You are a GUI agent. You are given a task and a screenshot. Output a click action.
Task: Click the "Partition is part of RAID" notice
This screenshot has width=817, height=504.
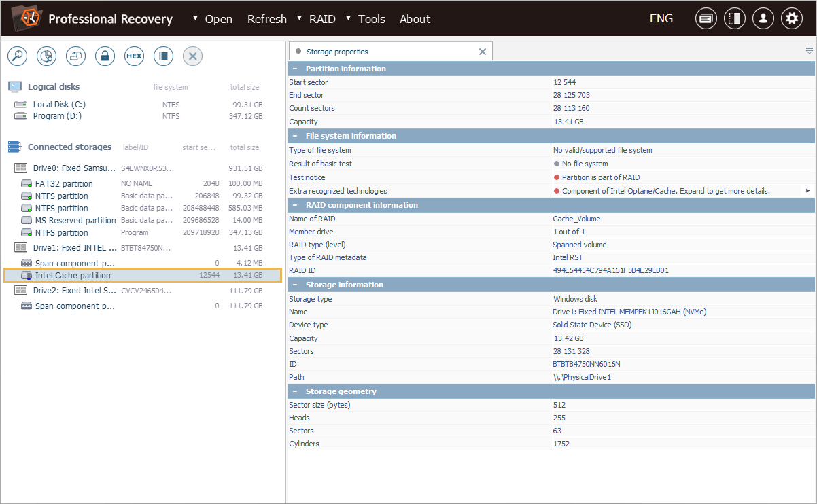tap(601, 177)
